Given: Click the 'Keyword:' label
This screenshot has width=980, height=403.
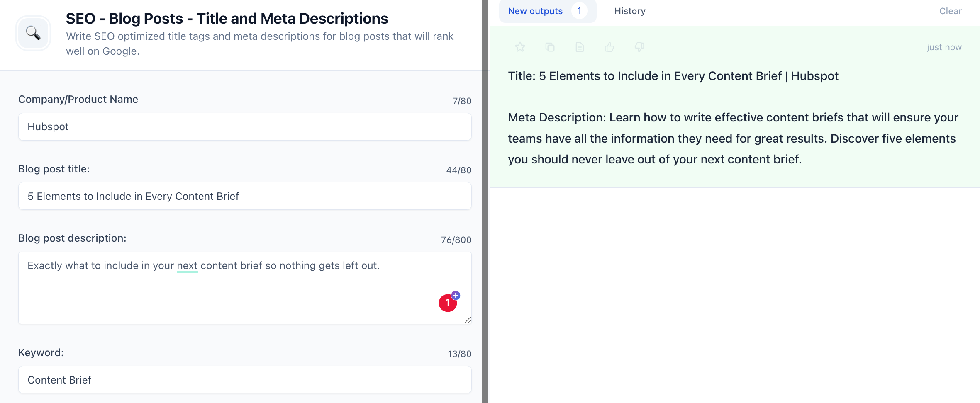Looking at the screenshot, I should tap(41, 353).
